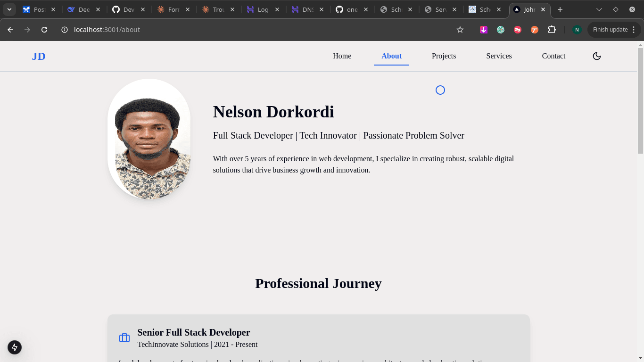Screen dimensions: 644x362
Task: Open Chrome three-dot menu
Action: pos(634,30)
